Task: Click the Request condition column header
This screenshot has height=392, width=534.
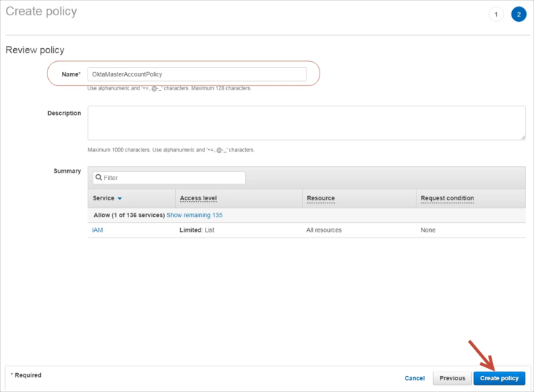Action: pos(446,198)
